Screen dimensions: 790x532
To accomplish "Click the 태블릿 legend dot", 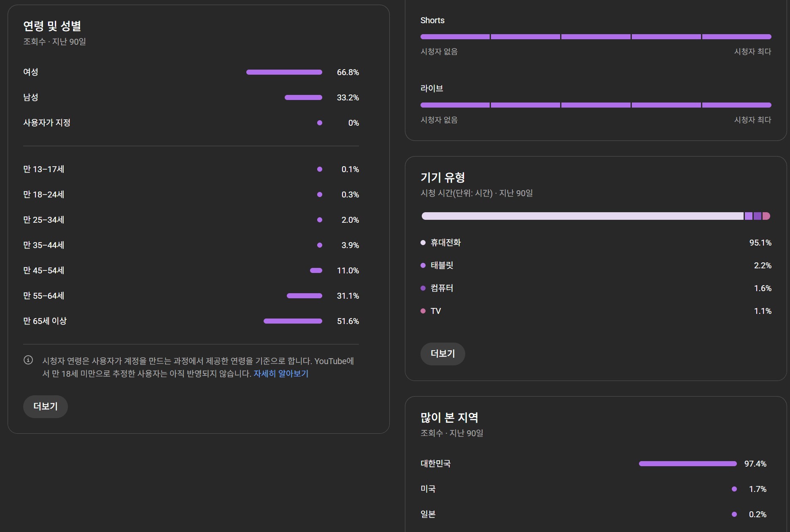I will (x=423, y=265).
